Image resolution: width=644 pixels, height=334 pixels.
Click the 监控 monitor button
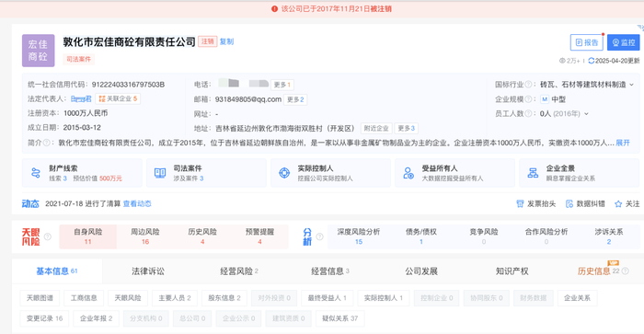click(x=624, y=42)
